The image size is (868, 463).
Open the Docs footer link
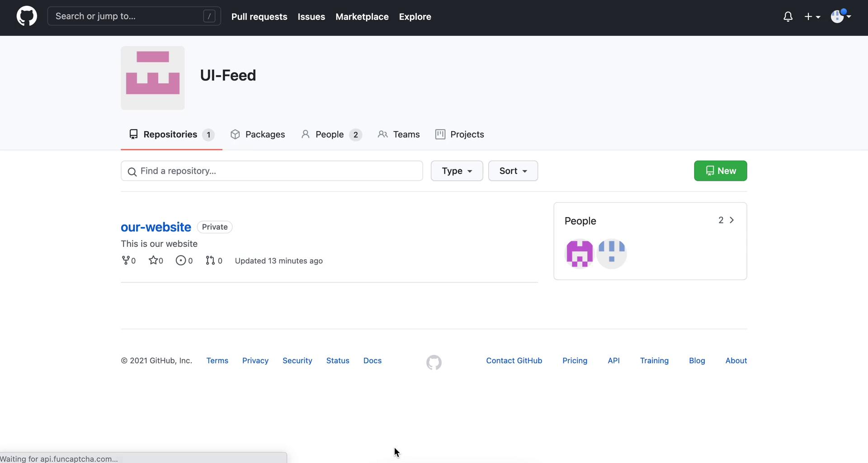pos(373,360)
